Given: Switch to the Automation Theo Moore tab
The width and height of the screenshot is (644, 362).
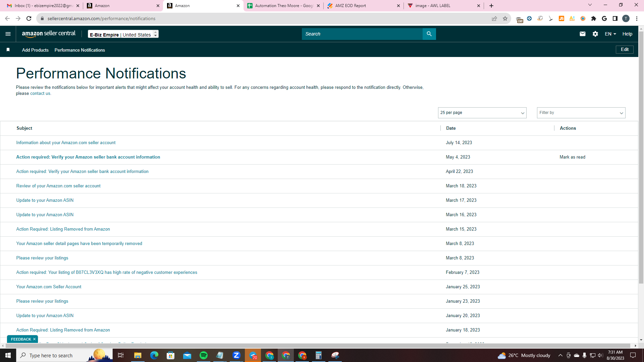Looking at the screenshot, I should click(283, 6).
